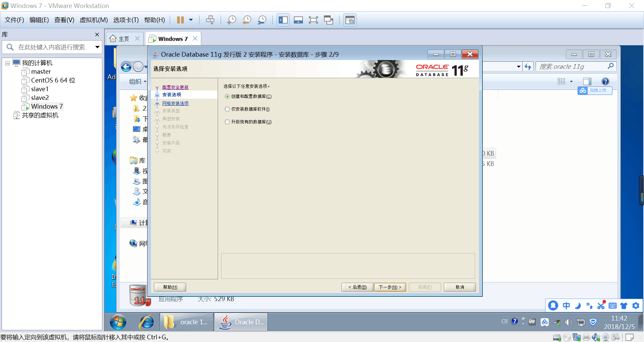Select slave1 virtual machine

tap(40, 89)
